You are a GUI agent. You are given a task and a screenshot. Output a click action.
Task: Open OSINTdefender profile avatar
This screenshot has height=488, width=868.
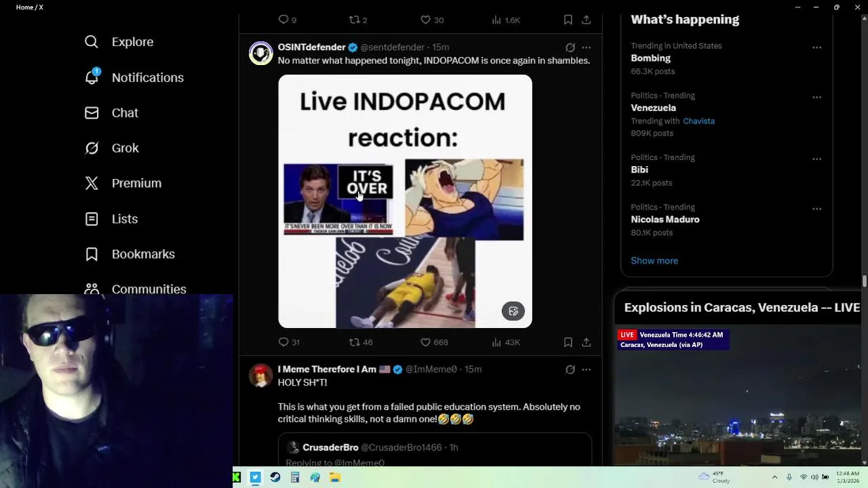pyautogui.click(x=261, y=53)
